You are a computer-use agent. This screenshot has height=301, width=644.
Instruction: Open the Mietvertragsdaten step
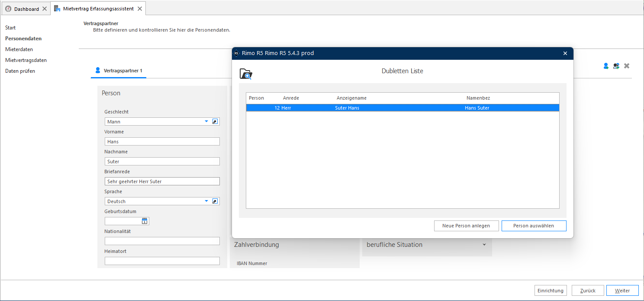(26, 60)
